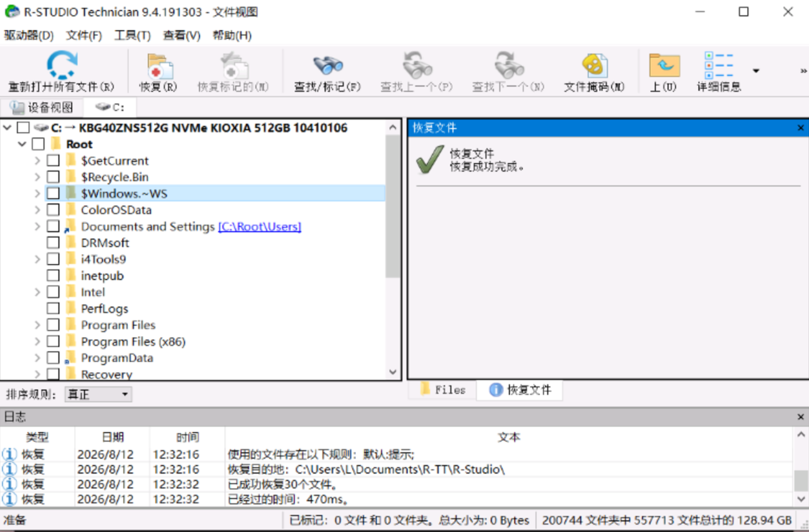This screenshot has height=532, width=809.
Task: Click the log panel scrollbar thumb
Action: 801,480
